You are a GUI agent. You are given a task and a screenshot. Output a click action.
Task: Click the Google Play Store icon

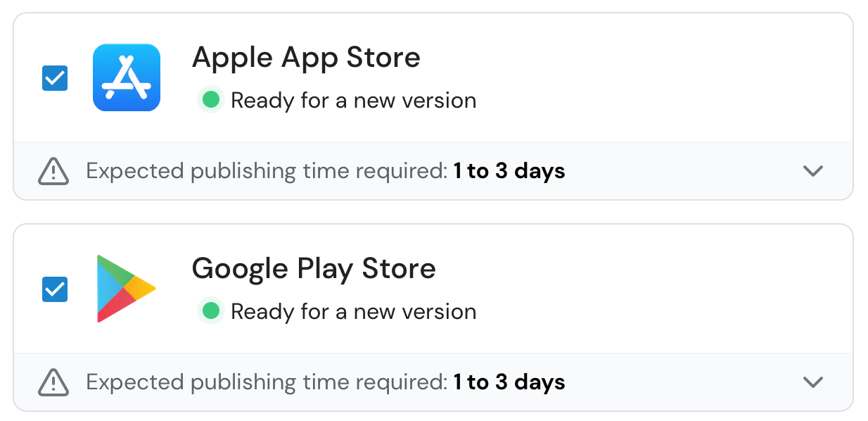125,289
